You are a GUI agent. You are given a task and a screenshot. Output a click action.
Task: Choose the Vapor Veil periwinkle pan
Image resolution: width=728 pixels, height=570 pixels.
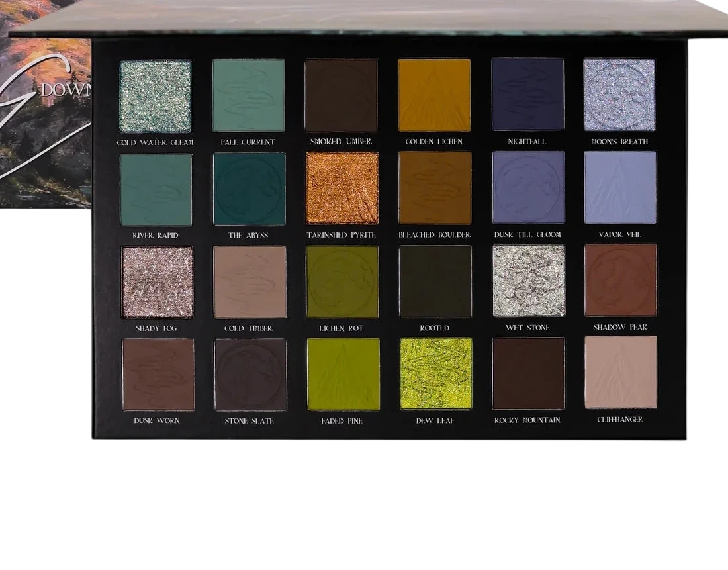[620, 187]
